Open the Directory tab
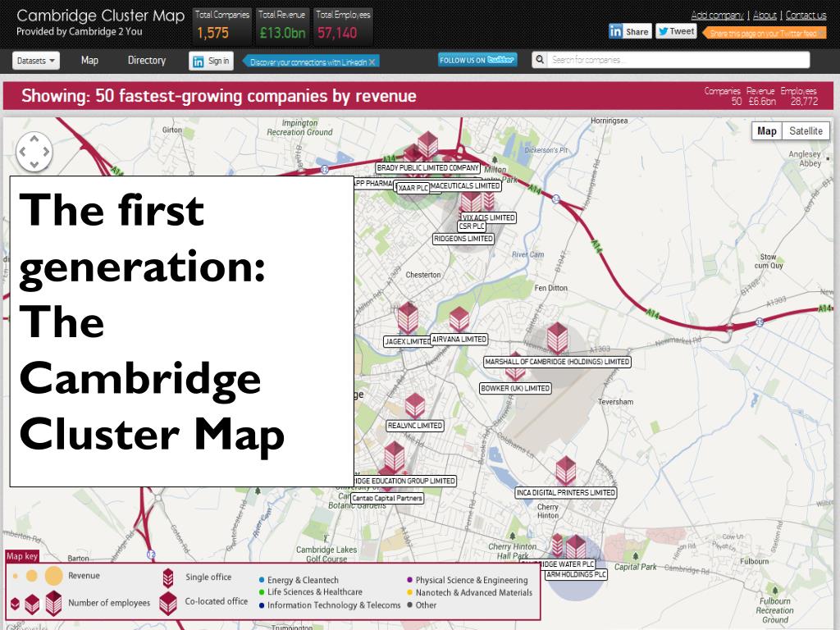Screen dimensions: 840x630 (146, 60)
